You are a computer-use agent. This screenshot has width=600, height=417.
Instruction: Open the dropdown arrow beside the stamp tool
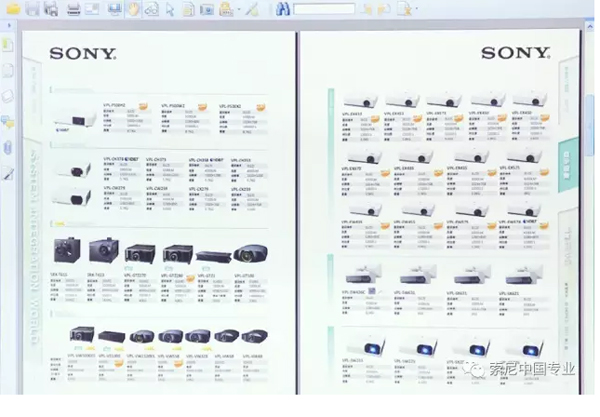pyautogui.click(x=239, y=9)
